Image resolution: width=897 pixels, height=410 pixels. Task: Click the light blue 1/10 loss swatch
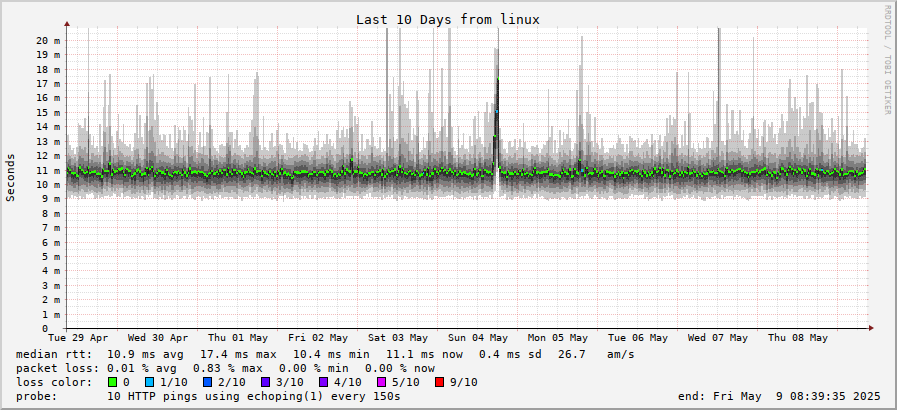tap(150, 382)
